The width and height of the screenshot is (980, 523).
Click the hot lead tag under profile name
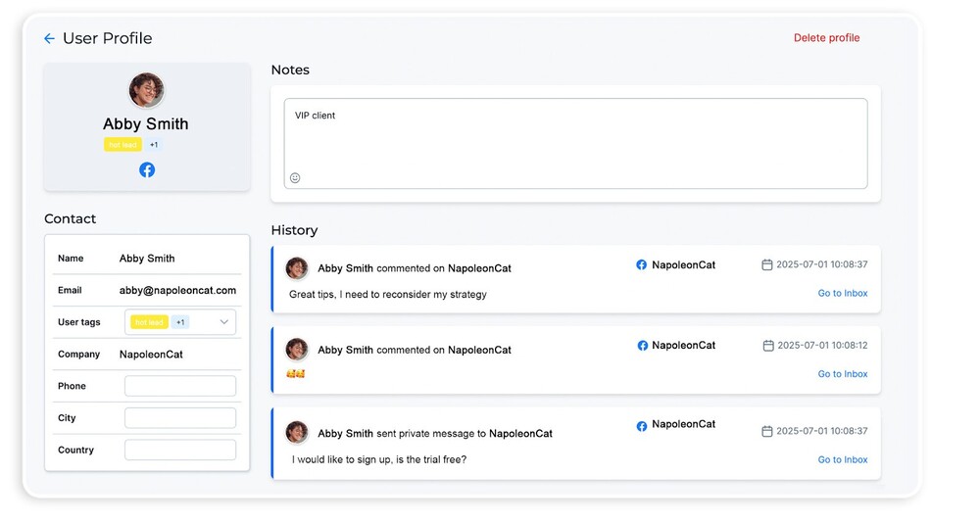tap(122, 145)
